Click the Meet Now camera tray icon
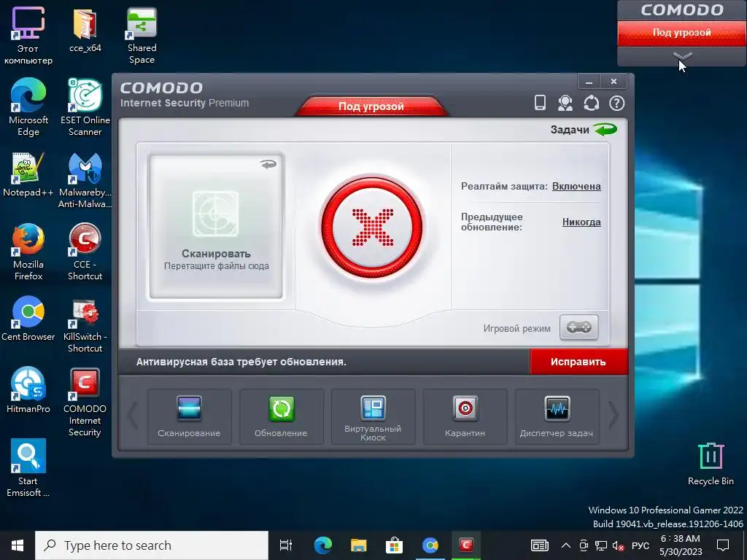747x560 pixels. [584, 545]
